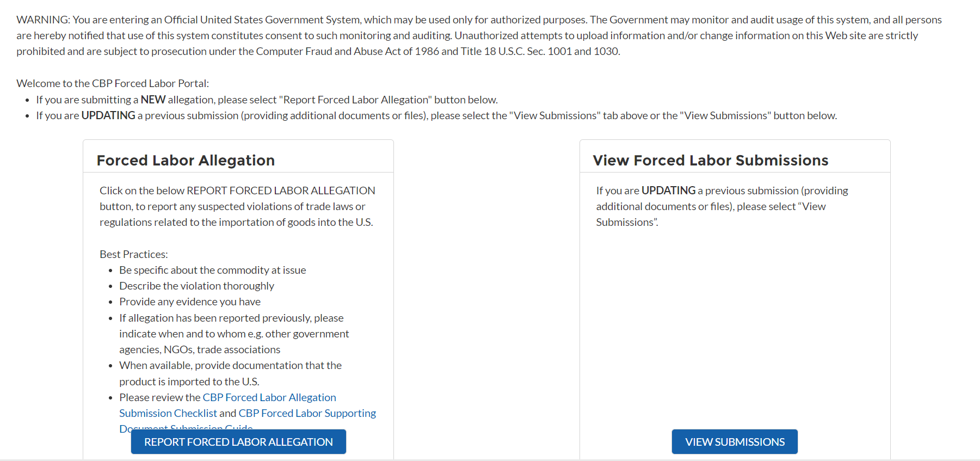Screen dimensions: 980x461
Task: Click the Welcome to the CBP Forced Labor Portal text
Action: point(113,83)
